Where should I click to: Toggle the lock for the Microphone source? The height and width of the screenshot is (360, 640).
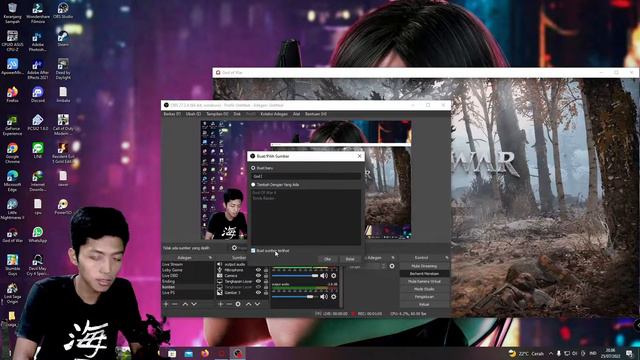[x=266, y=270]
